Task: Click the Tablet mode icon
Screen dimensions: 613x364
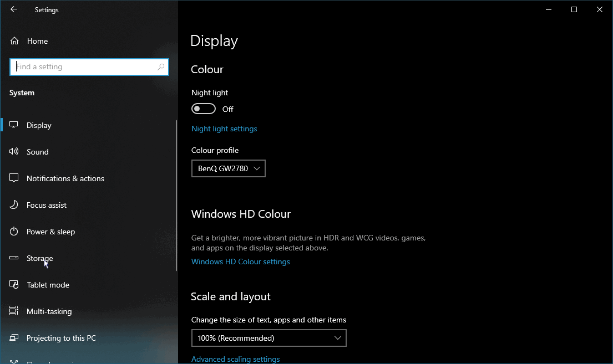Action: [x=14, y=285]
